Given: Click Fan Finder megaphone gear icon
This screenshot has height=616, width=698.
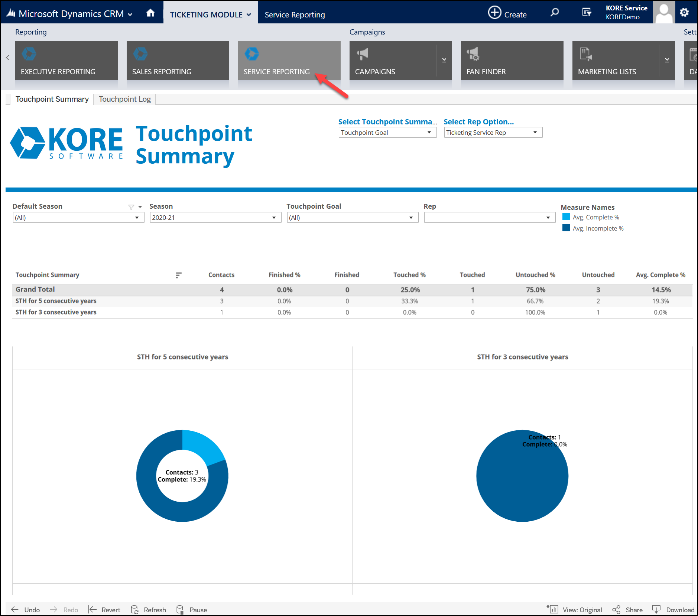Looking at the screenshot, I should pyautogui.click(x=473, y=54).
